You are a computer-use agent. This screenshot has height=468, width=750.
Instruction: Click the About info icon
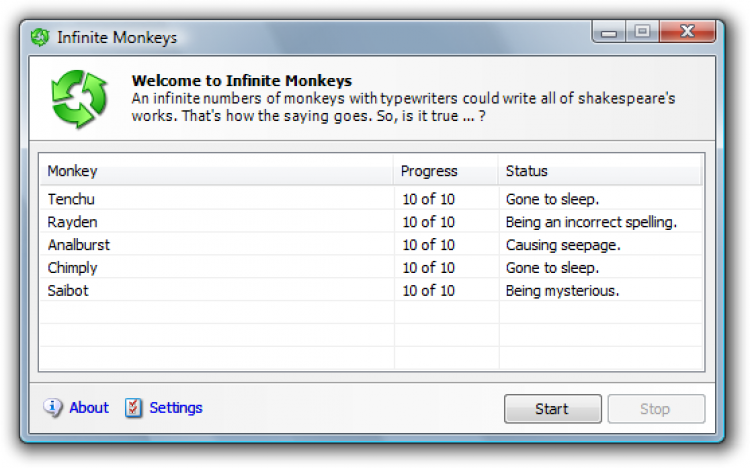click(x=53, y=408)
